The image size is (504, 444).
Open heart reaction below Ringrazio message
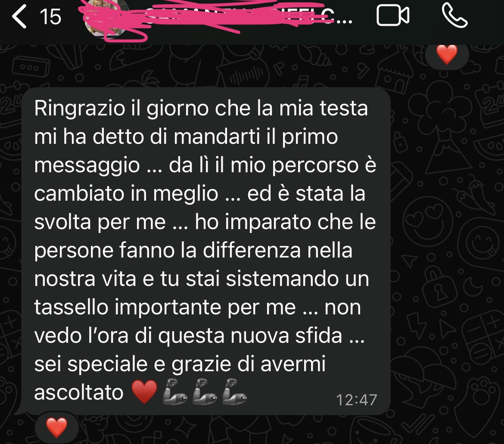[x=56, y=428]
